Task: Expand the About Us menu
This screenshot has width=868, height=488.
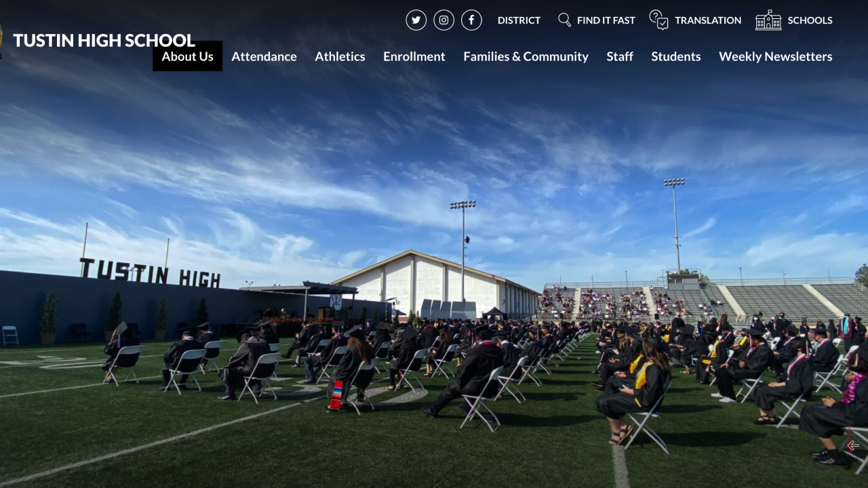Action: (187, 56)
